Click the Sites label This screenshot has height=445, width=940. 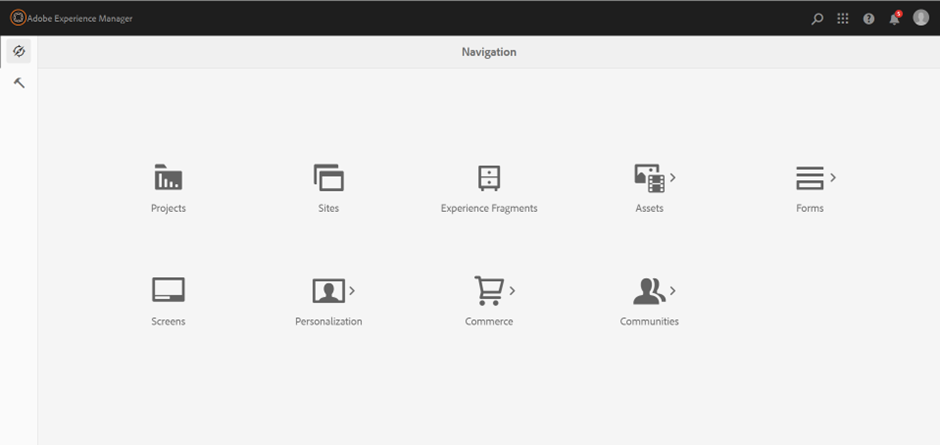pyautogui.click(x=329, y=209)
